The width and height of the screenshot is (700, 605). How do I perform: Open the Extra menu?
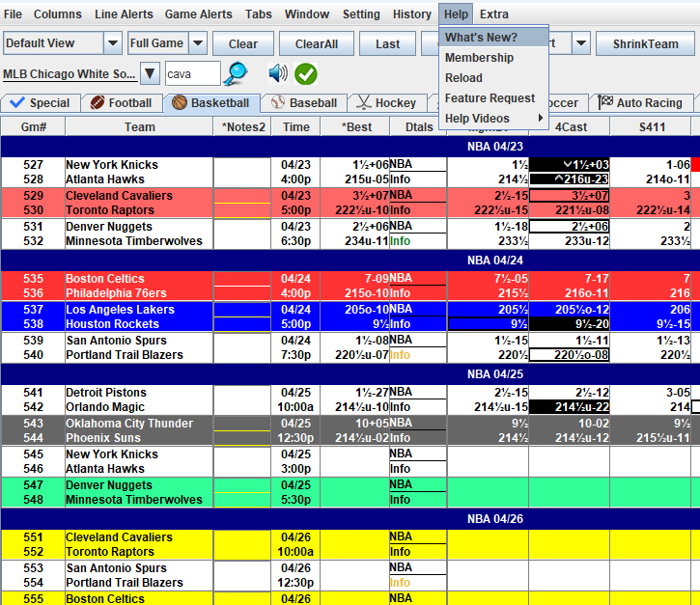click(x=493, y=14)
